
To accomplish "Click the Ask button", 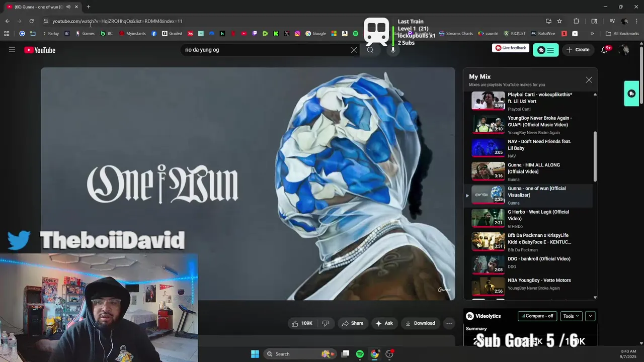I will coord(384,323).
